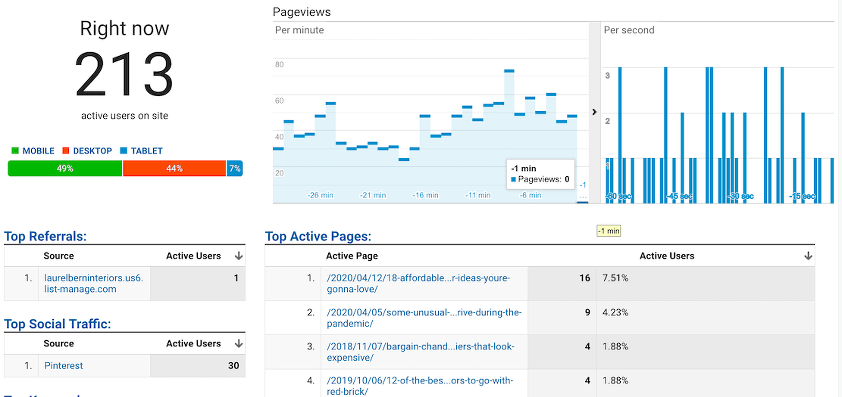Expand the chevron between pageview charts

point(594,112)
